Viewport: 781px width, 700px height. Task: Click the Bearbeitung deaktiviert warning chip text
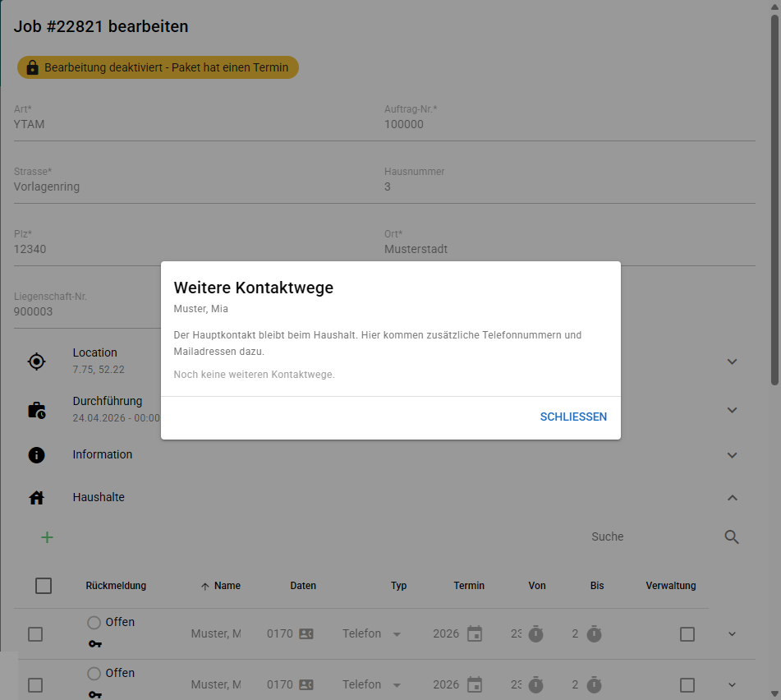tap(167, 67)
